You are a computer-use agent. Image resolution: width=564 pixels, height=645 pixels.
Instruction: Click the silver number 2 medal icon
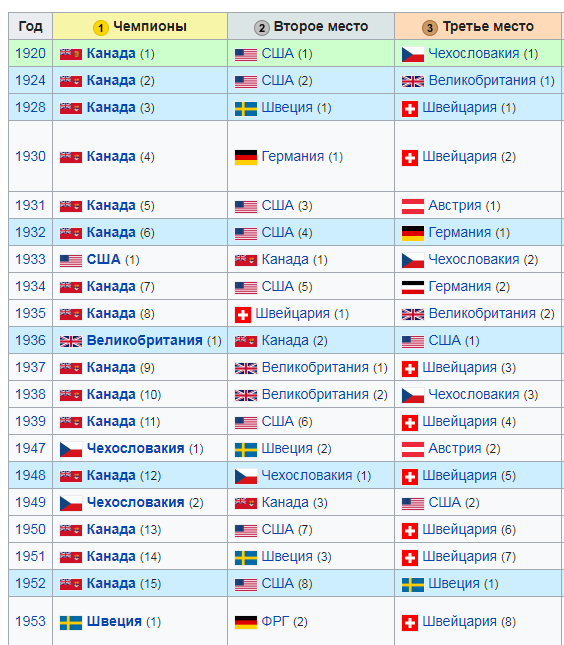coord(262,28)
